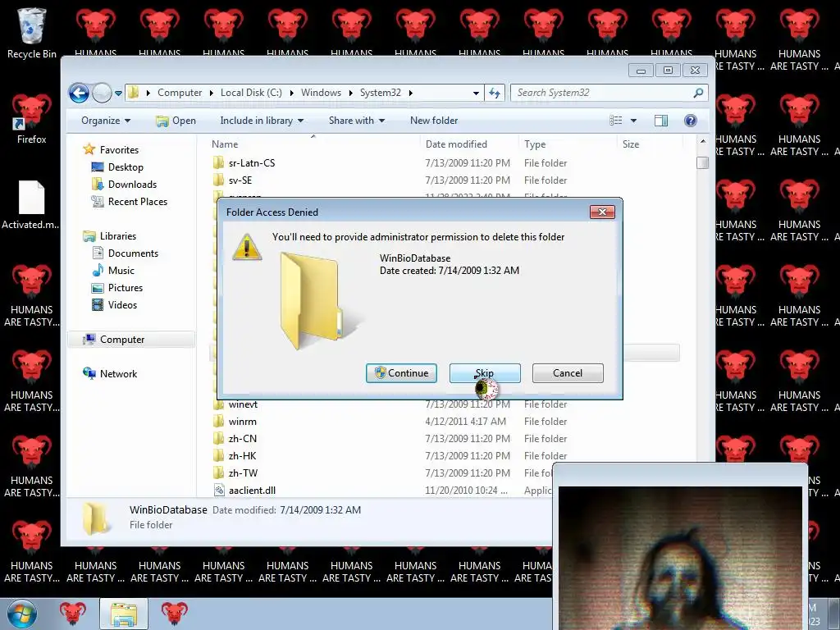Open the Windows Start orb
The image size is (840, 630).
pyautogui.click(x=22, y=614)
